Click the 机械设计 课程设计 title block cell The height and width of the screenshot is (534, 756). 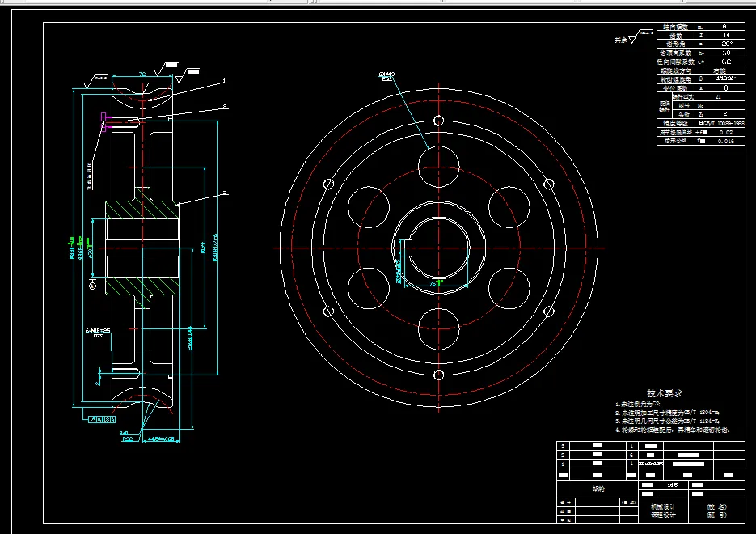click(x=664, y=511)
